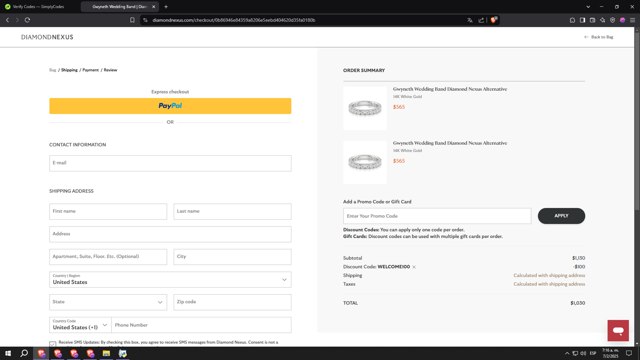The width and height of the screenshot is (640, 360).
Task: Focus the E-mail input field
Action: [x=170, y=163]
